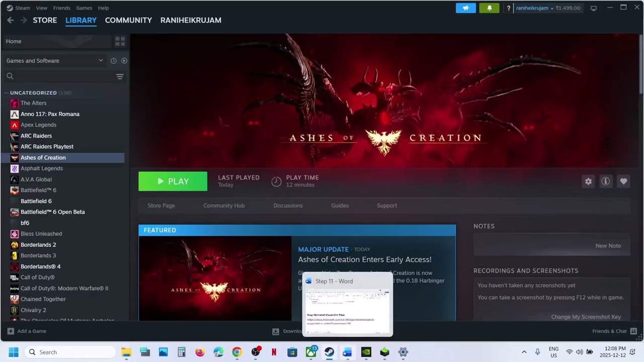This screenshot has width=644, height=362.
Task: Open File Explorer from taskbar
Action: (x=126, y=352)
